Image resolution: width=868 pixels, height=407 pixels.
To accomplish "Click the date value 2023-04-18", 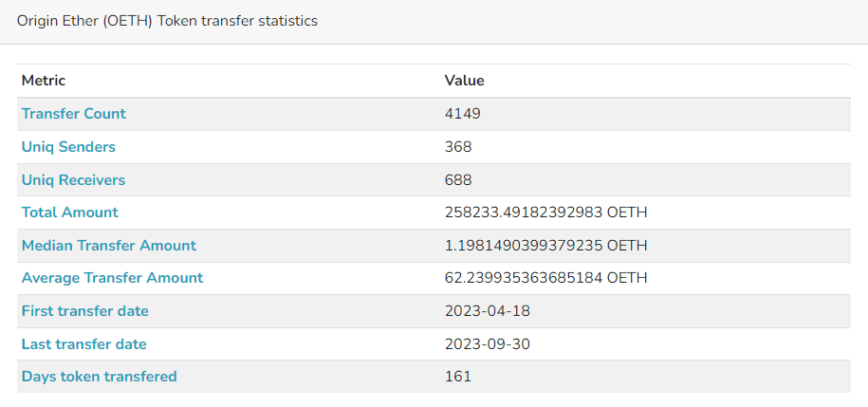I will [488, 311].
